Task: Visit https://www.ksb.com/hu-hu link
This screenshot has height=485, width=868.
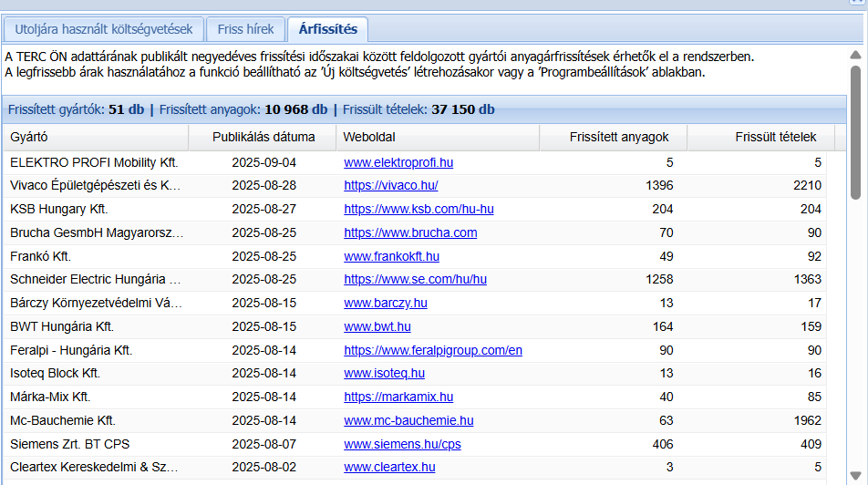Action: pyautogui.click(x=418, y=210)
